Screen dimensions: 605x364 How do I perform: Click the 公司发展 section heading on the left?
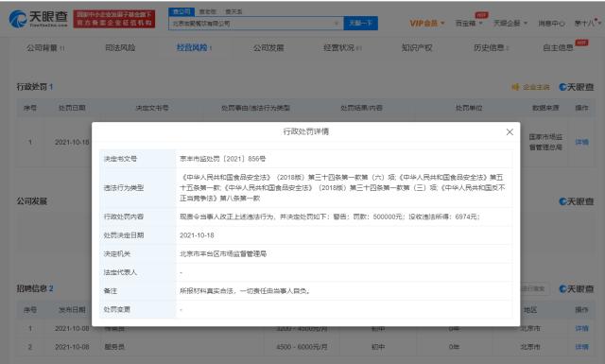[x=31, y=201]
